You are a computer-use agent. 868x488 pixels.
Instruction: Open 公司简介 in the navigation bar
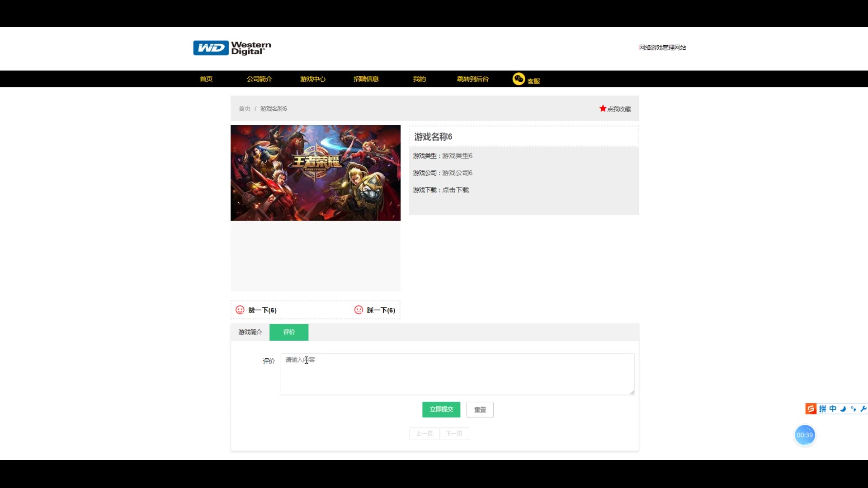point(259,79)
